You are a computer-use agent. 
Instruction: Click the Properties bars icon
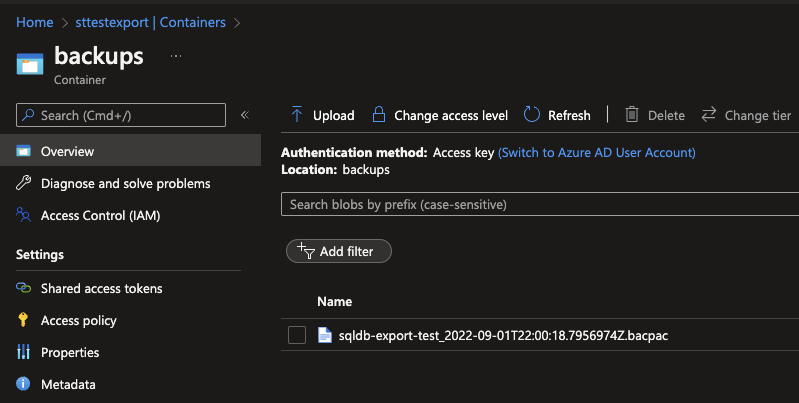point(23,352)
